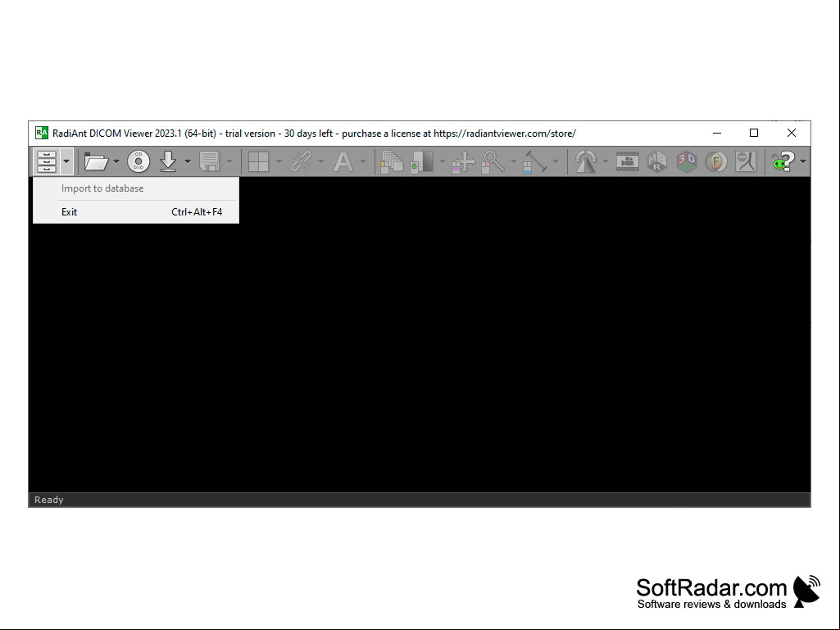Minimize the RadiAnt DICOM Viewer window
Viewport: 840px width, 630px height.
pyautogui.click(x=717, y=133)
